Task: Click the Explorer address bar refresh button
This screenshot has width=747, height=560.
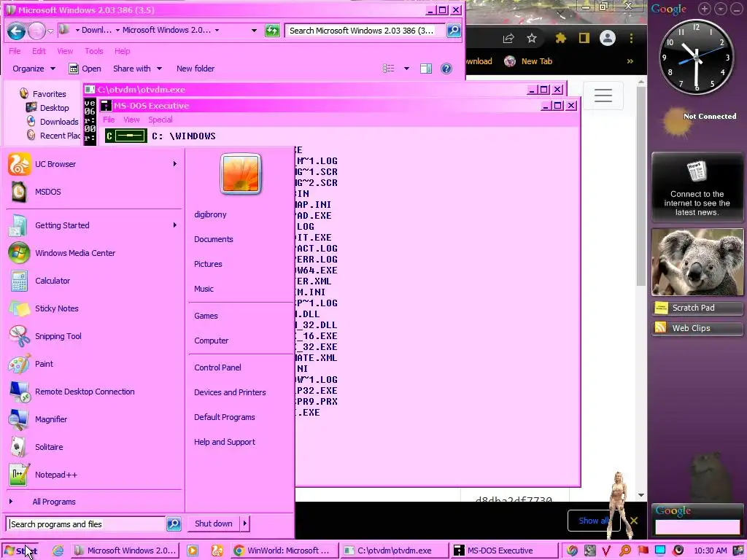Action: click(272, 31)
